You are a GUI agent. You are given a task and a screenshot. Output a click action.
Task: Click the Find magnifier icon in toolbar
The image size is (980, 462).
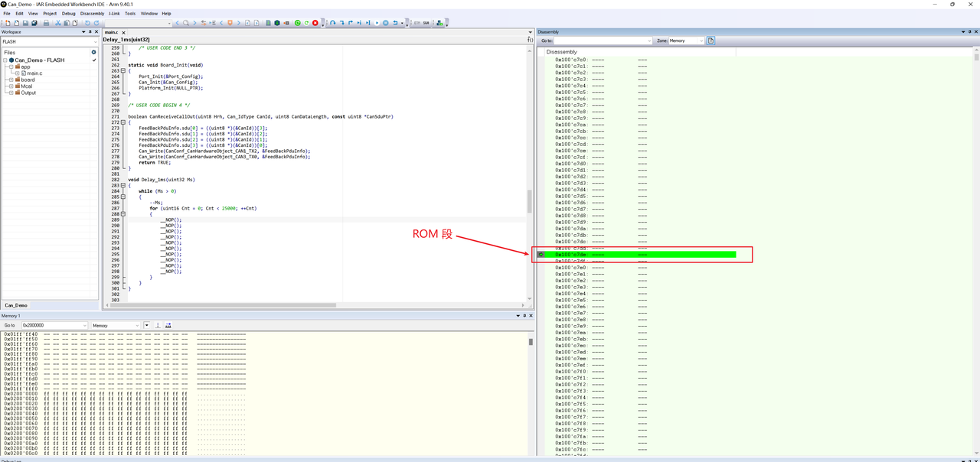[185, 23]
